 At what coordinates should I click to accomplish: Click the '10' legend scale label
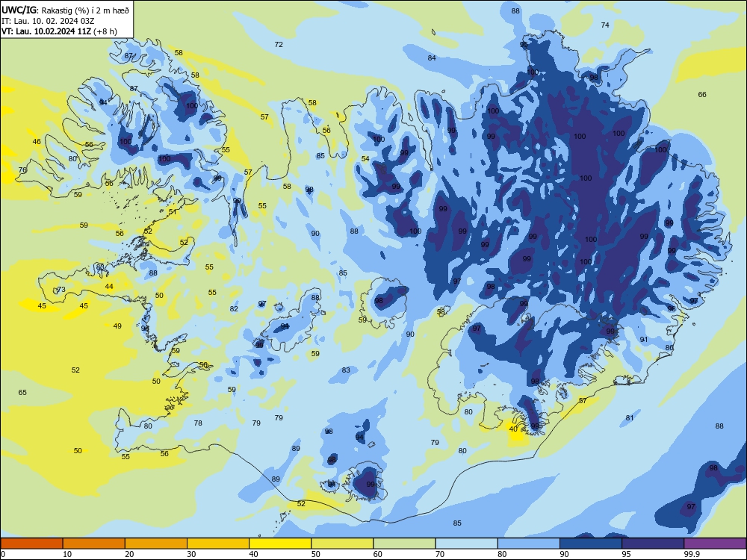tap(67, 554)
